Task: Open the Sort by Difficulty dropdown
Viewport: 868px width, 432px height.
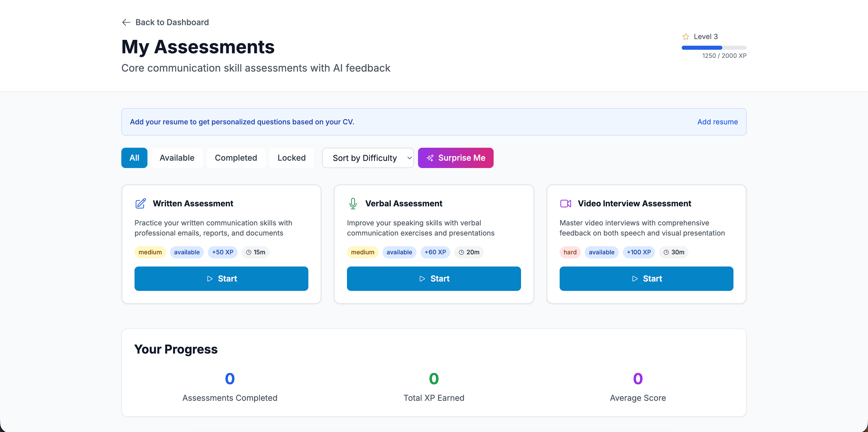Action: (368, 158)
